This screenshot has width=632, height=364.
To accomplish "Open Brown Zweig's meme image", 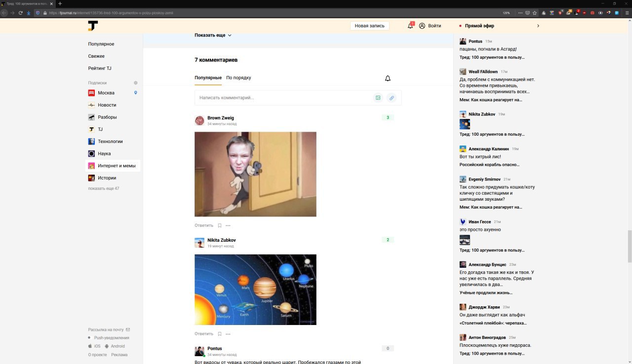I will click(x=255, y=174).
